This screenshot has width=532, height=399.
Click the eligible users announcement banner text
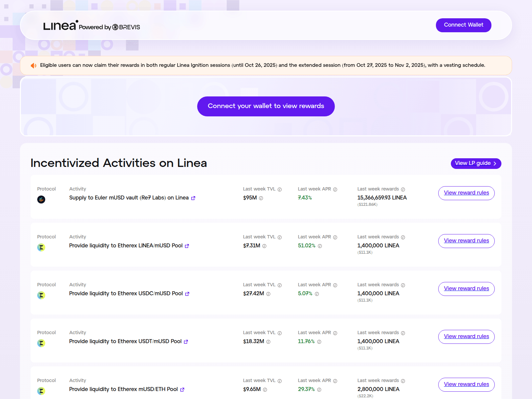pos(263,65)
